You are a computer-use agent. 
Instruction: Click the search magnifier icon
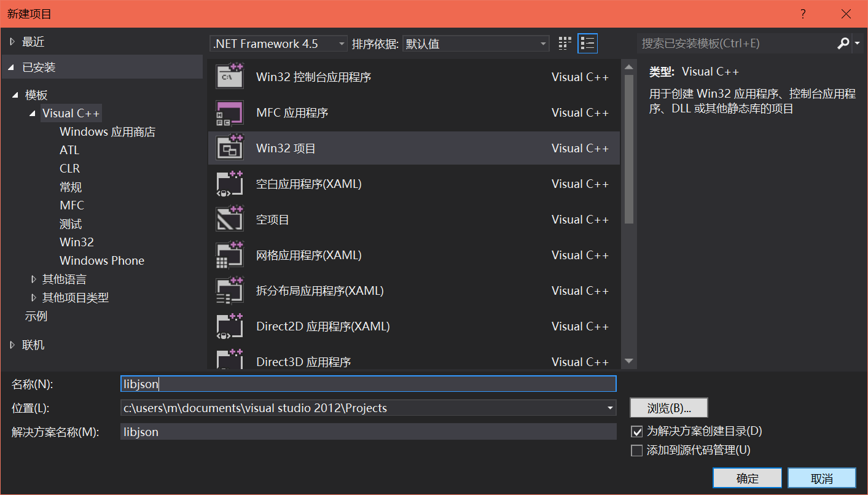pyautogui.click(x=843, y=44)
